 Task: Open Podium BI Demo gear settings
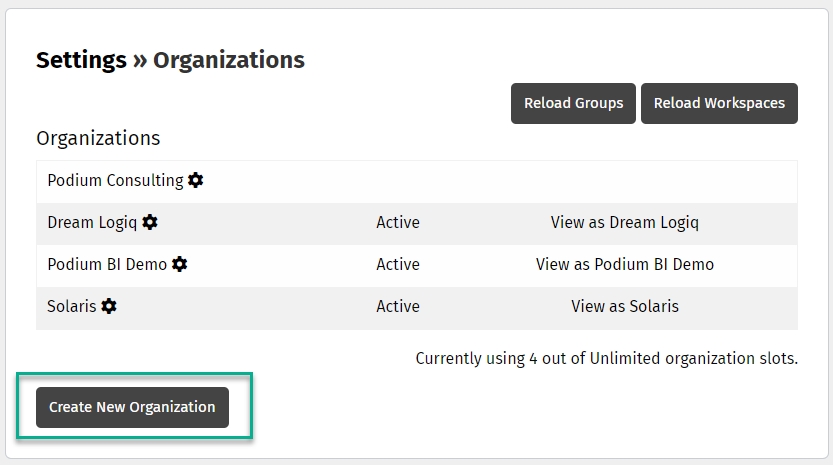(x=180, y=264)
